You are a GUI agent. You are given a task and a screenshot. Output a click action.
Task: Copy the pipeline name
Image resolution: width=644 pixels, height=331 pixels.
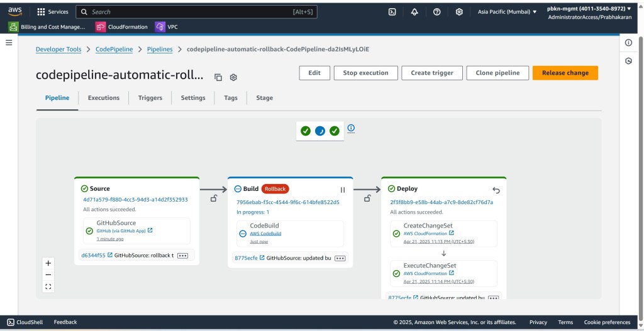coord(218,77)
